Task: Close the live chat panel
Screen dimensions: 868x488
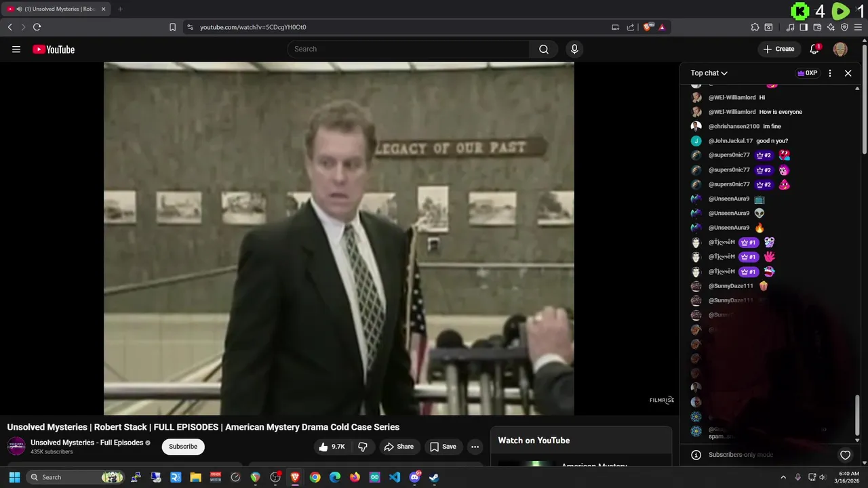Action: coord(848,73)
